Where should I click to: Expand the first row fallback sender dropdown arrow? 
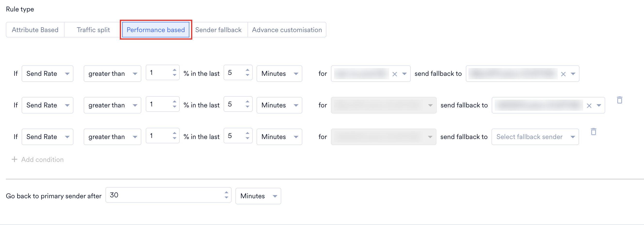tap(573, 74)
